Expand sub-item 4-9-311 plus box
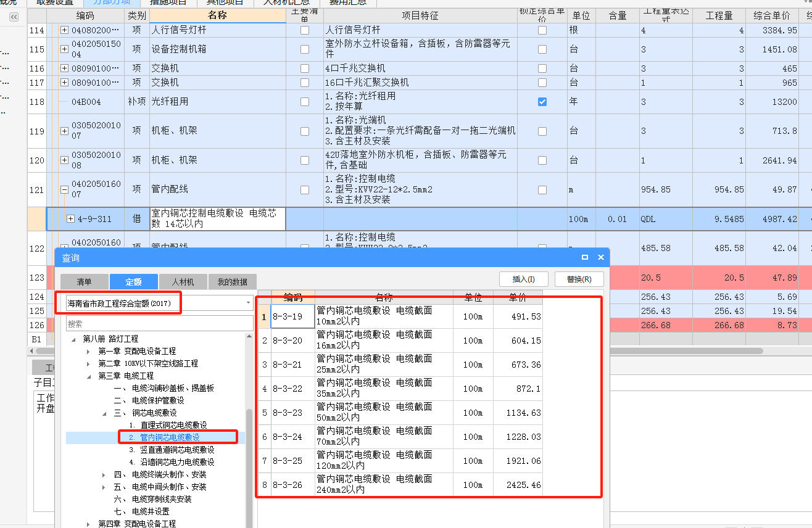Image resolution: width=812 pixels, height=528 pixels. [x=70, y=218]
